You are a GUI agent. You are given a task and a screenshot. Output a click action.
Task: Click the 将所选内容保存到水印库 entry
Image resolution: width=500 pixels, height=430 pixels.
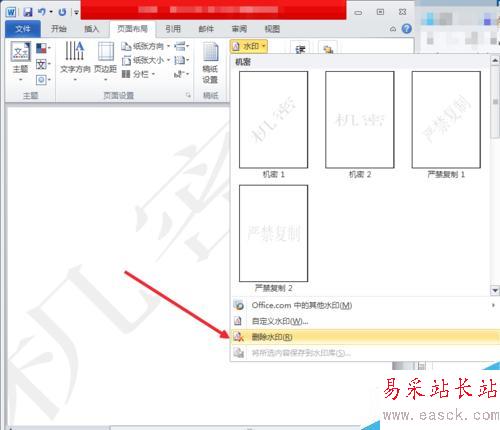[x=365, y=353]
